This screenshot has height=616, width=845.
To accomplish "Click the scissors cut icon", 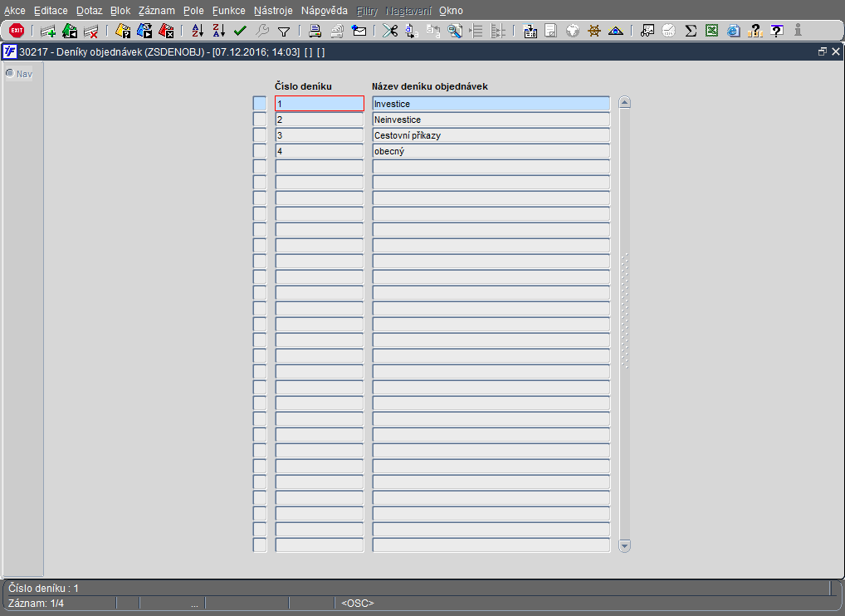I will point(390,31).
